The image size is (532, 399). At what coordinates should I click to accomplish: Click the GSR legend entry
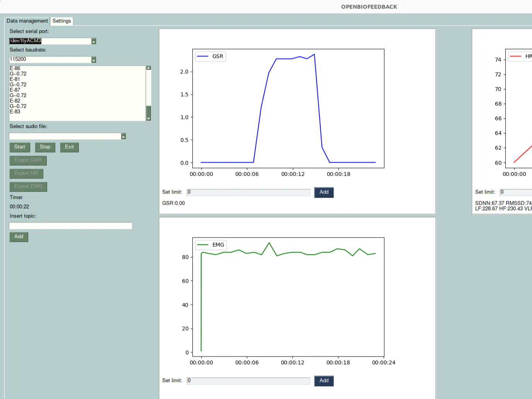tap(211, 56)
